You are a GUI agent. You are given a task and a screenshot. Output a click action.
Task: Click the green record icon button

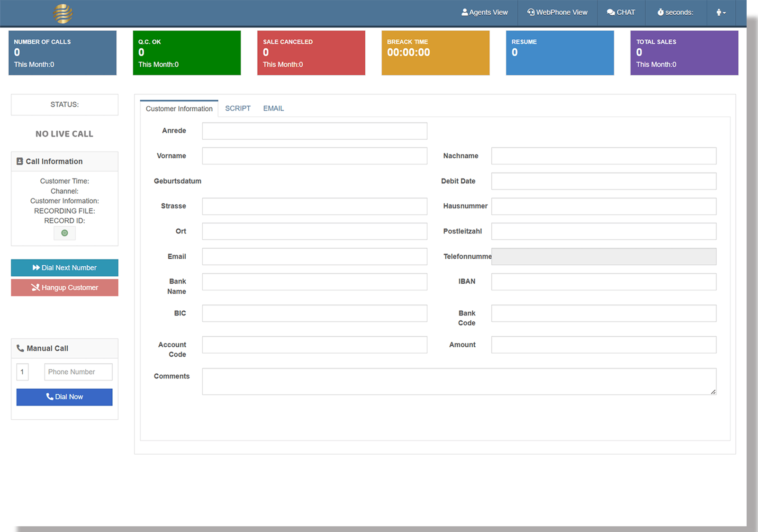(64, 233)
